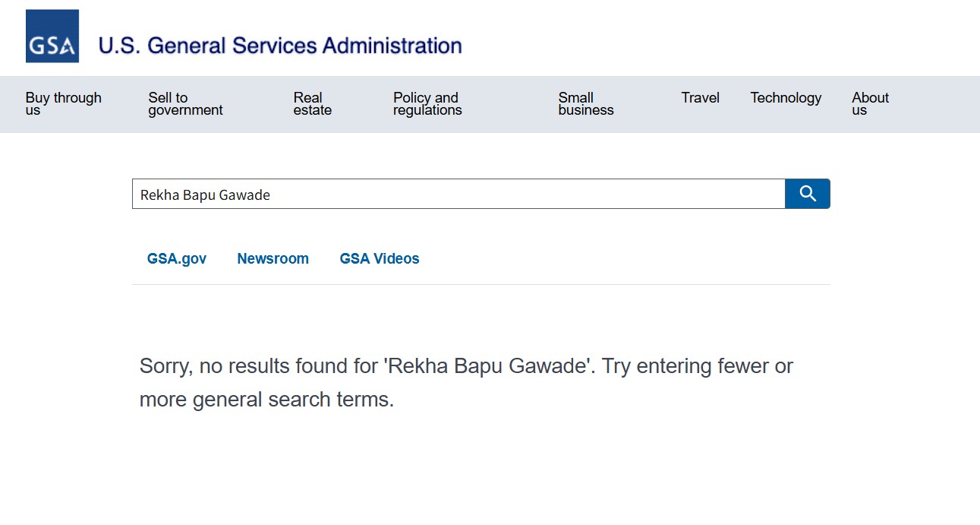
Task: Expand Policy and regulations menu
Action: [x=427, y=104]
